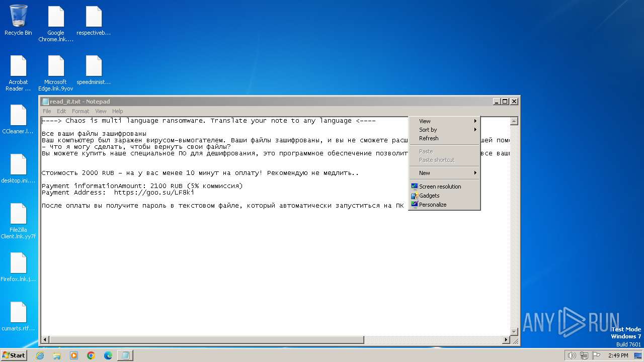Click the left arrow of the horizontal scrollbar
644x362 pixels.
click(45, 340)
